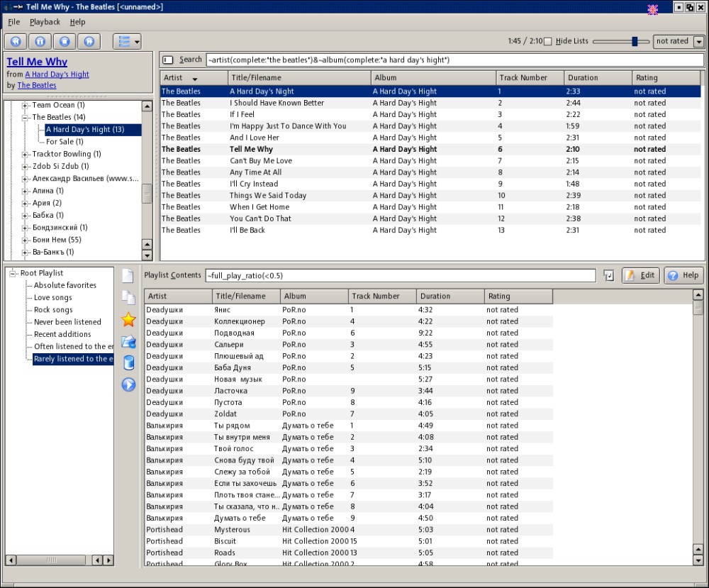The width and height of the screenshot is (709, 588).
Task: Select the 'And I Love Her' track
Action: click(430, 138)
